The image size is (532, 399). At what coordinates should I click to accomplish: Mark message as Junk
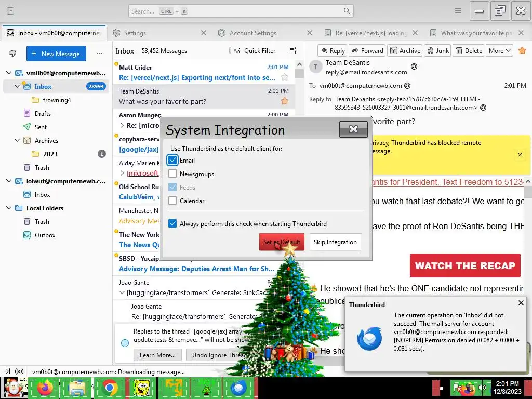(x=438, y=50)
